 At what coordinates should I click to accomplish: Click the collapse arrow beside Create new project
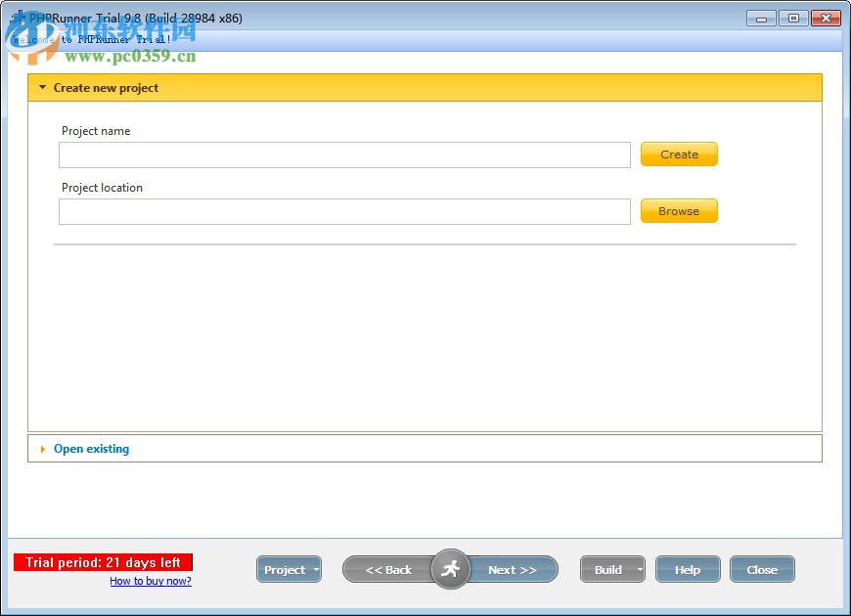[42, 87]
